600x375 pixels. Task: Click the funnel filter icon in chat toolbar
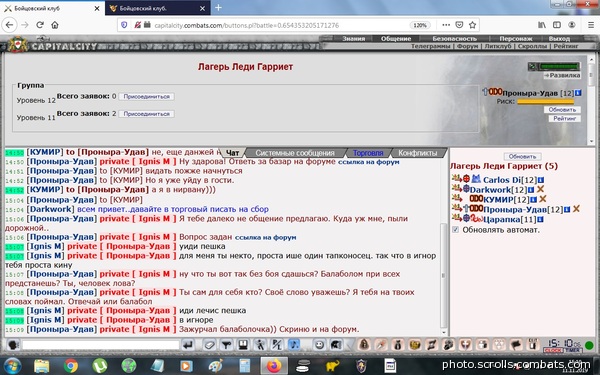coord(226,345)
